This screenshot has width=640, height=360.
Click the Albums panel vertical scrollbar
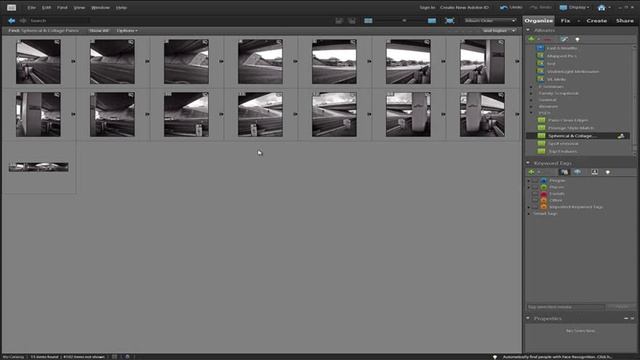tap(634, 100)
